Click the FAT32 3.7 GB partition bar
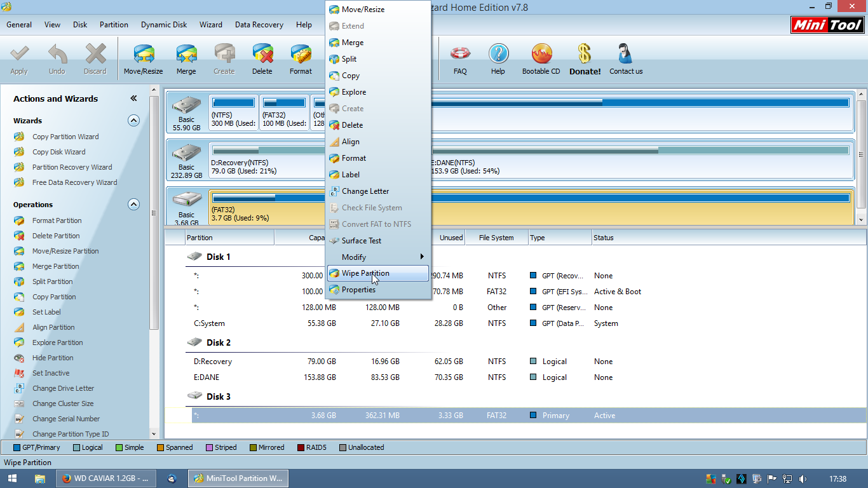 point(531,207)
